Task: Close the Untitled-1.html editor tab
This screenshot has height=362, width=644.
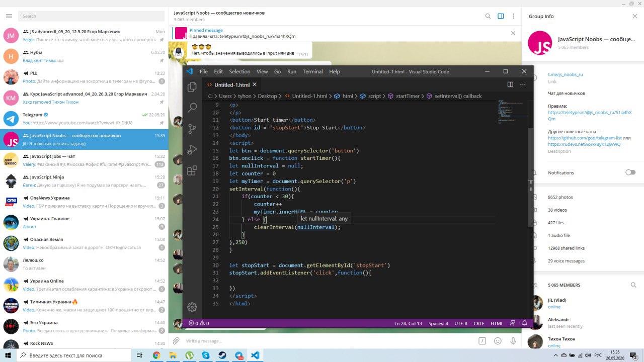Action: 255,85
